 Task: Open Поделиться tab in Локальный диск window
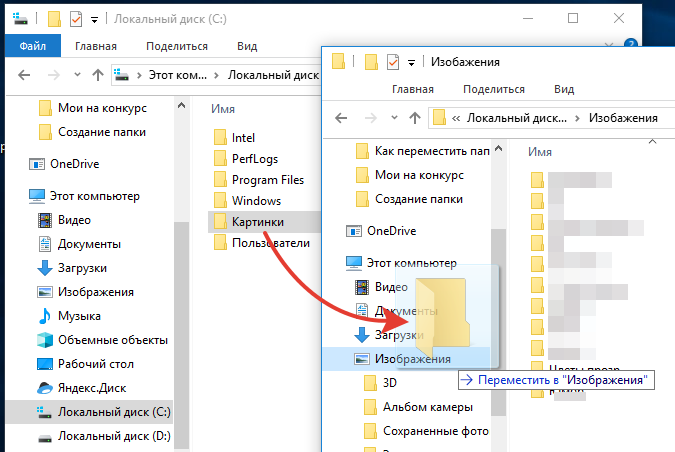[x=177, y=46]
